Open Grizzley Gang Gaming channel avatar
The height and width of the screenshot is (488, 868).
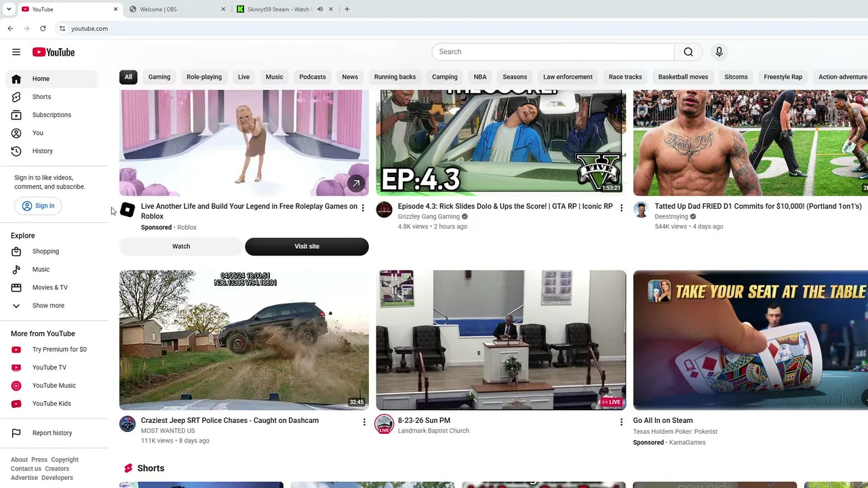pos(384,210)
